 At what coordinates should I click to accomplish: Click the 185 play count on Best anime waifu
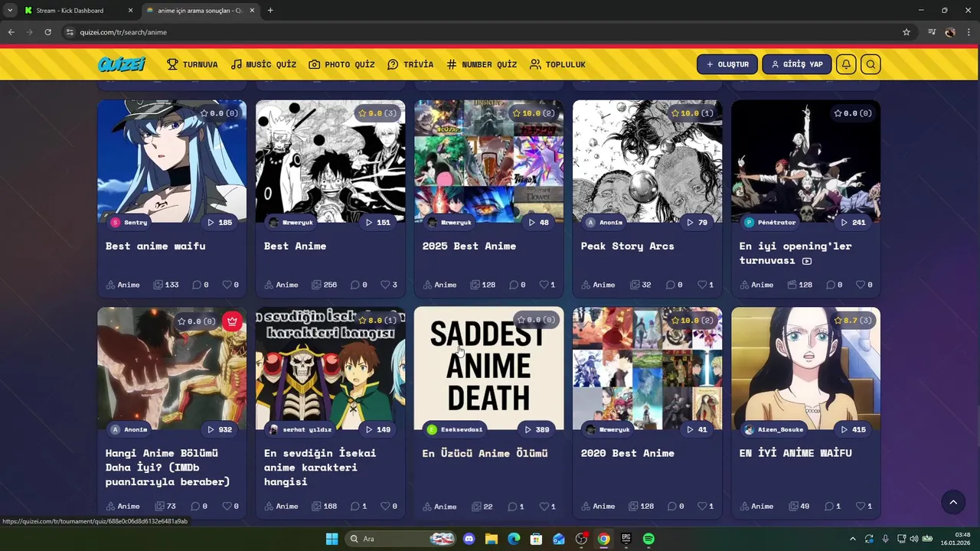click(x=220, y=222)
